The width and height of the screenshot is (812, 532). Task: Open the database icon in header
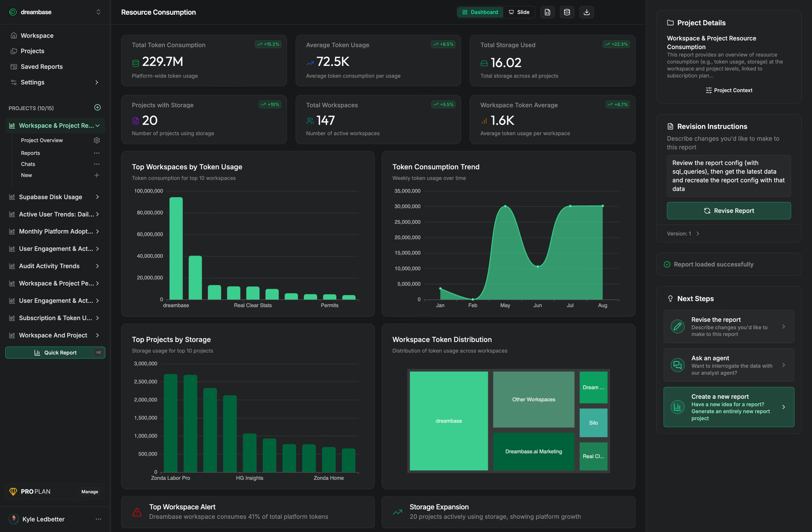click(567, 12)
